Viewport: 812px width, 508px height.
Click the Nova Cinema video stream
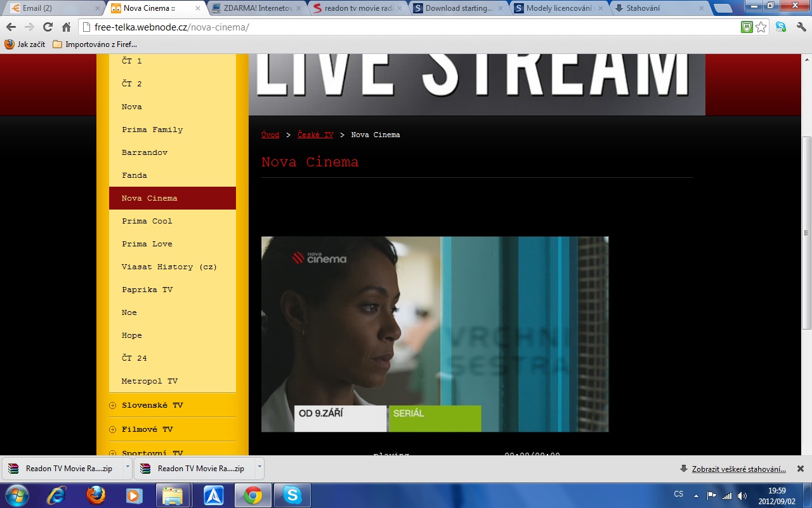click(x=435, y=334)
